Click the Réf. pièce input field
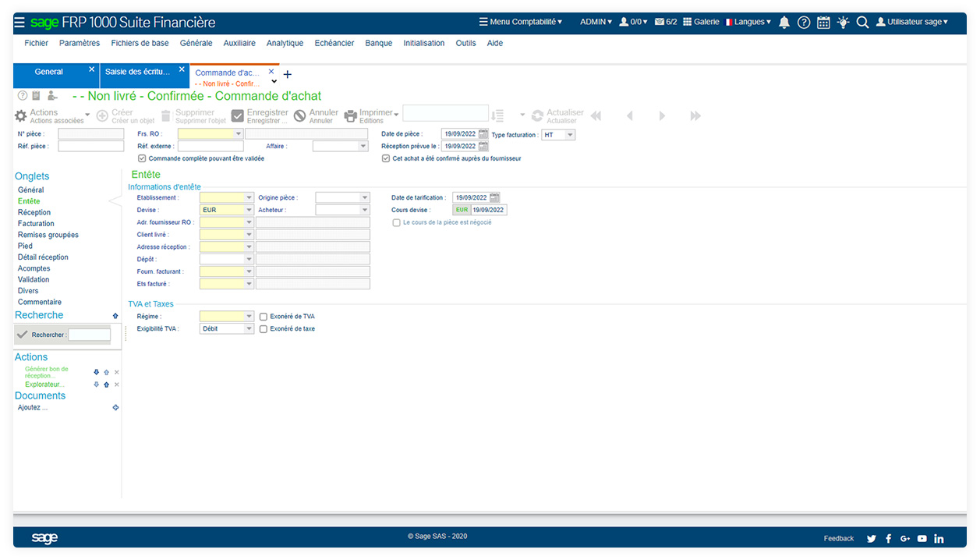This screenshot has height=560, width=980. point(91,146)
